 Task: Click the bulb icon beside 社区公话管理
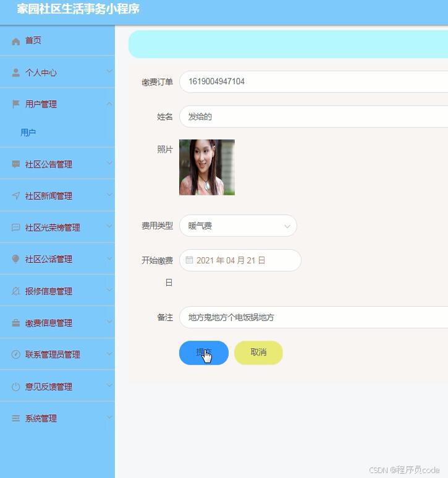(16, 259)
